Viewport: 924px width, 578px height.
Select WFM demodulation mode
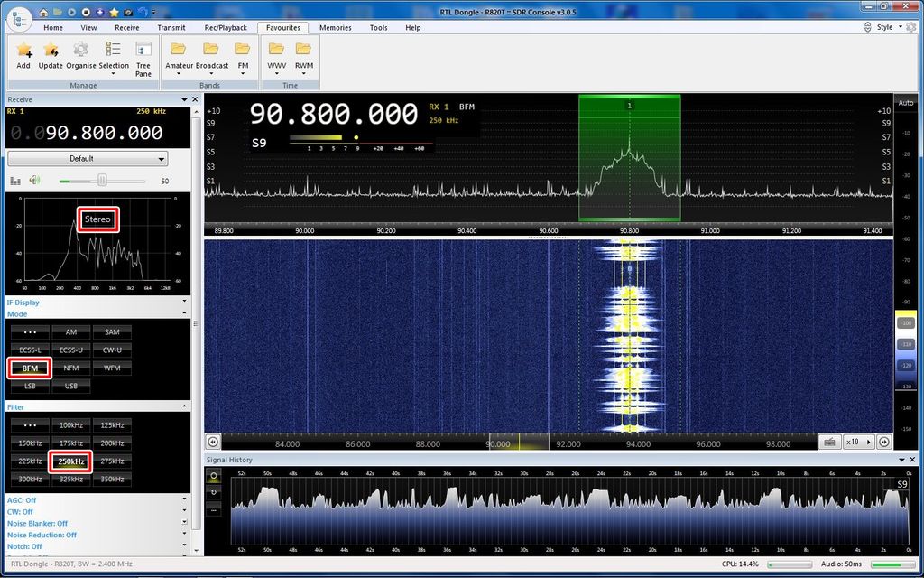(112, 368)
